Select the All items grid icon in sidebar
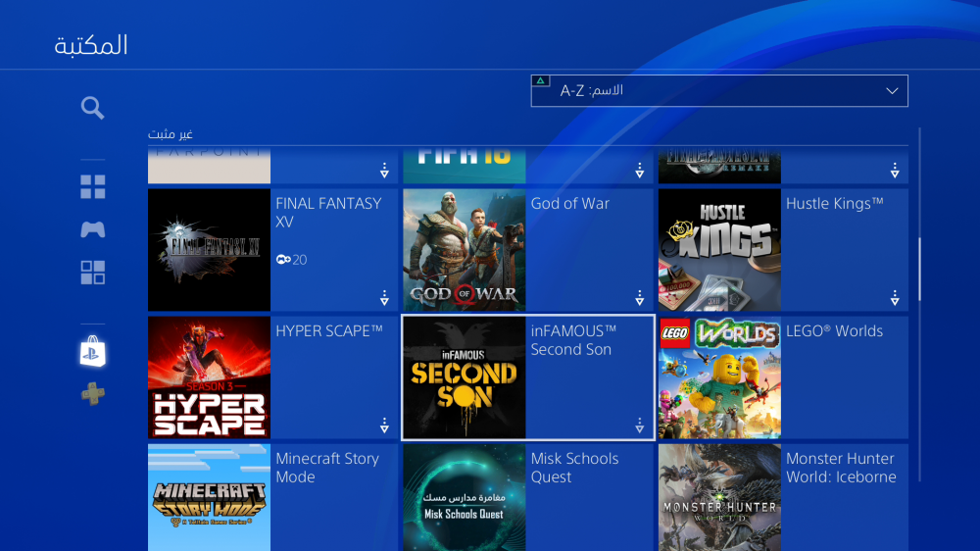 (92, 186)
